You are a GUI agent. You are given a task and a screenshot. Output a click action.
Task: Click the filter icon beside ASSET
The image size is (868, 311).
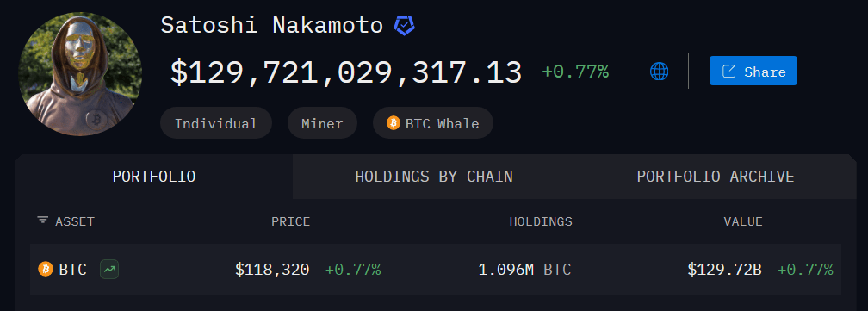(42, 221)
